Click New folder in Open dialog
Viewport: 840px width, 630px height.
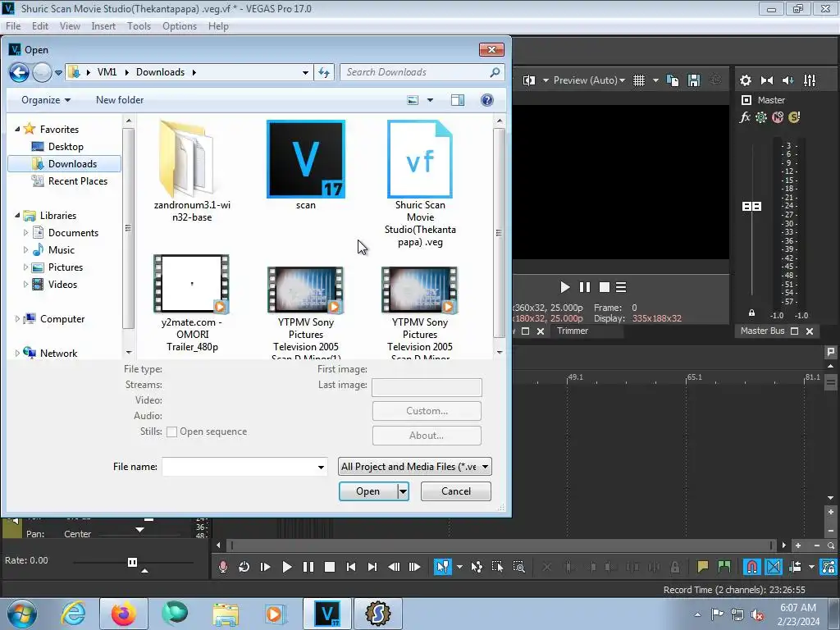tap(120, 99)
